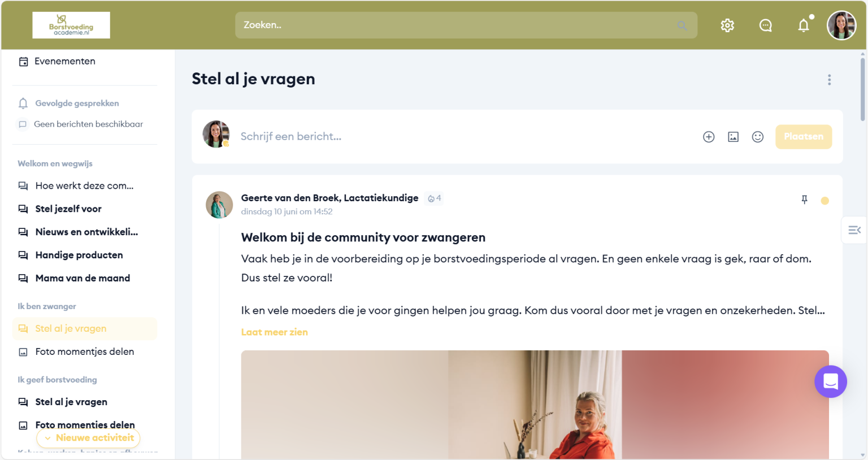Select Stel jezelf voor channel
868x460 pixels.
point(68,209)
